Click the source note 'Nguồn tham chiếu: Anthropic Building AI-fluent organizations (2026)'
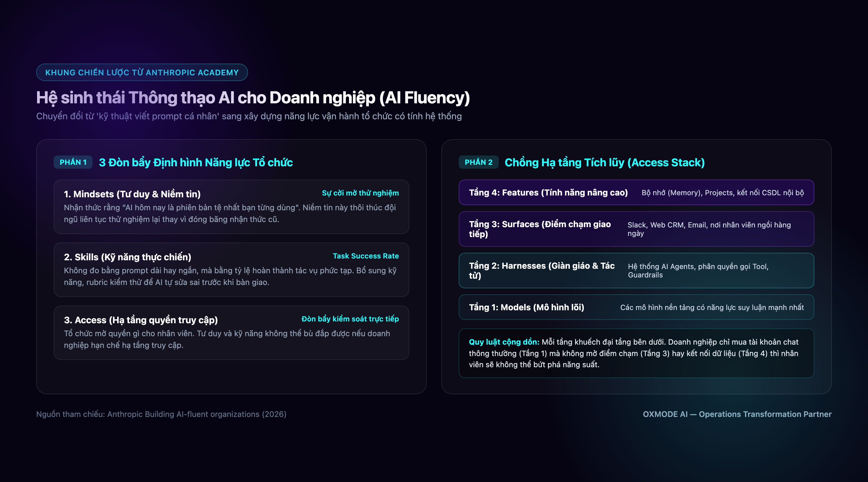 pos(161,414)
